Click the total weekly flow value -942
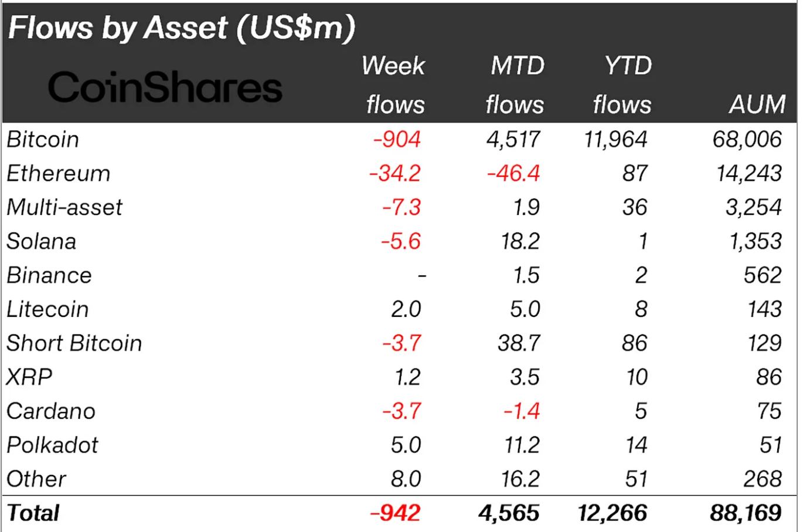The image size is (803, 532). 396,513
